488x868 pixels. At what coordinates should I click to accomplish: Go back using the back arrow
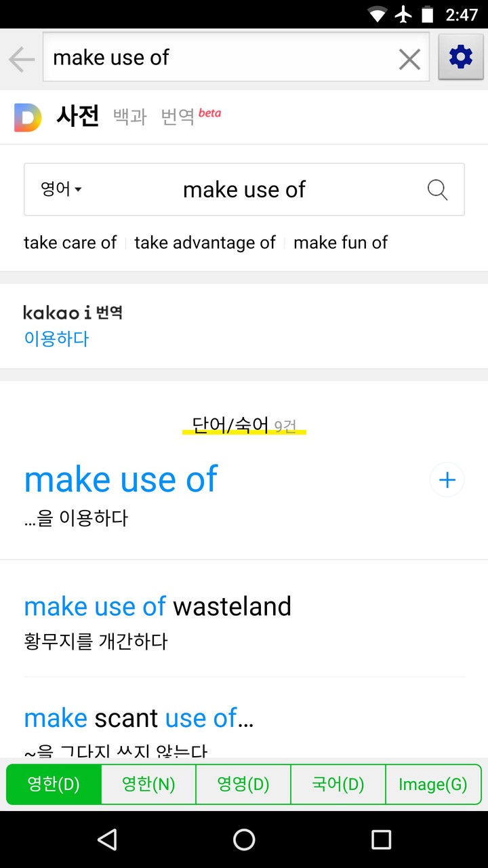coord(21,58)
